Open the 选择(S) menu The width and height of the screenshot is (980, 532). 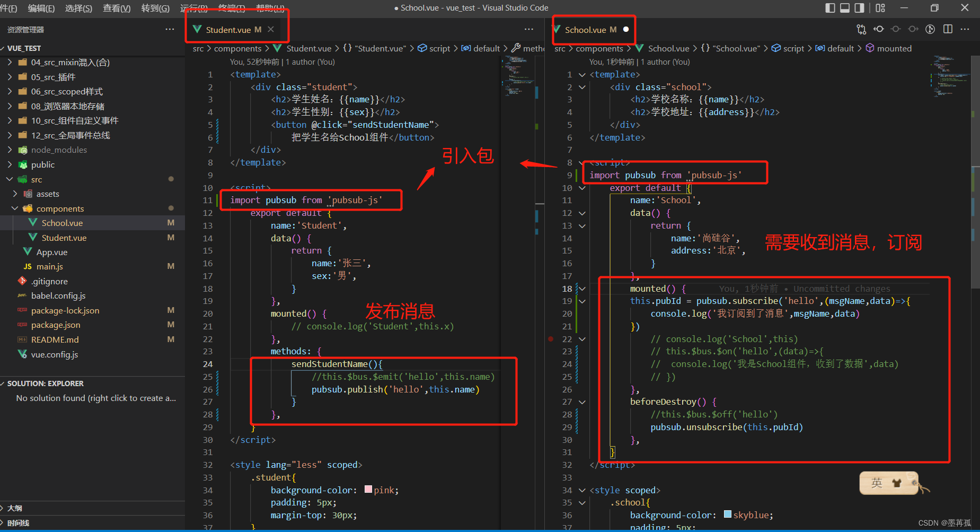pos(78,8)
